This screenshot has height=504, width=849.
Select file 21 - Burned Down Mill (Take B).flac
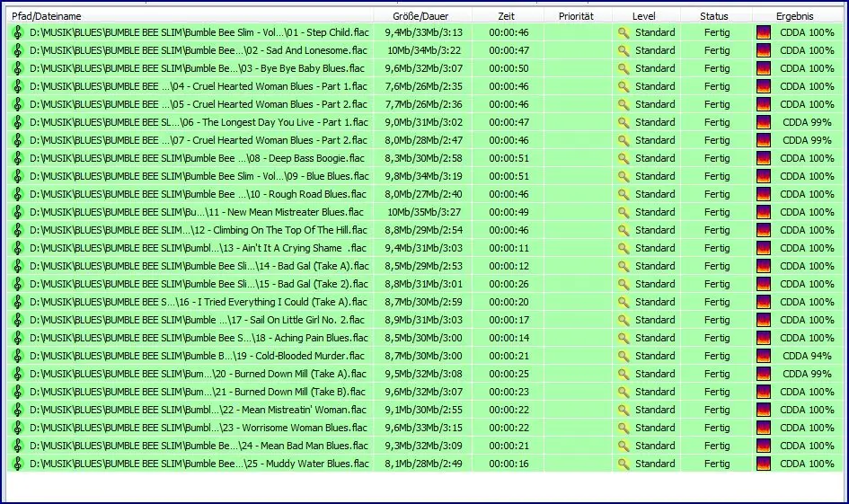(198, 392)
